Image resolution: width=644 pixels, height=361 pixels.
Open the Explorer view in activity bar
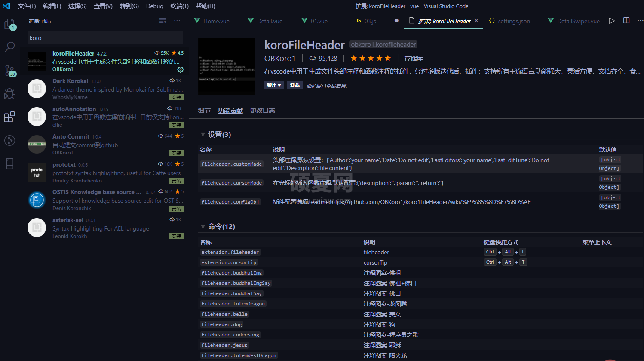pyautogui.click(x=9, y=24)
